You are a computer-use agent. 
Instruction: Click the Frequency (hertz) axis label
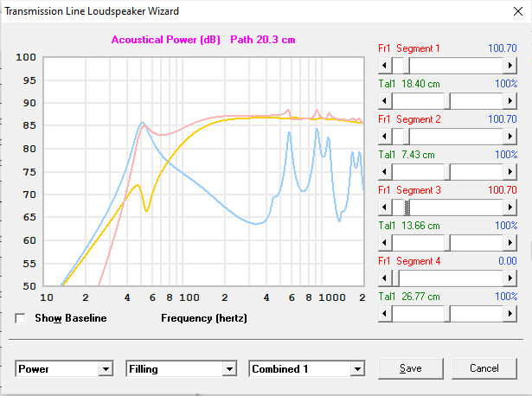[204, 318]
